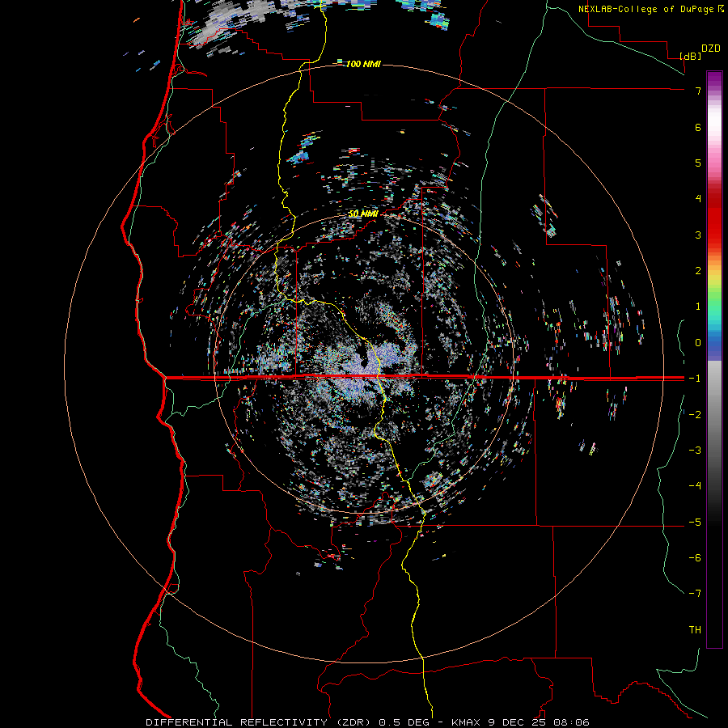Click the -2 scale label
Screen dimensions: 728x728
pyautogui.click(x=695, y=415)
